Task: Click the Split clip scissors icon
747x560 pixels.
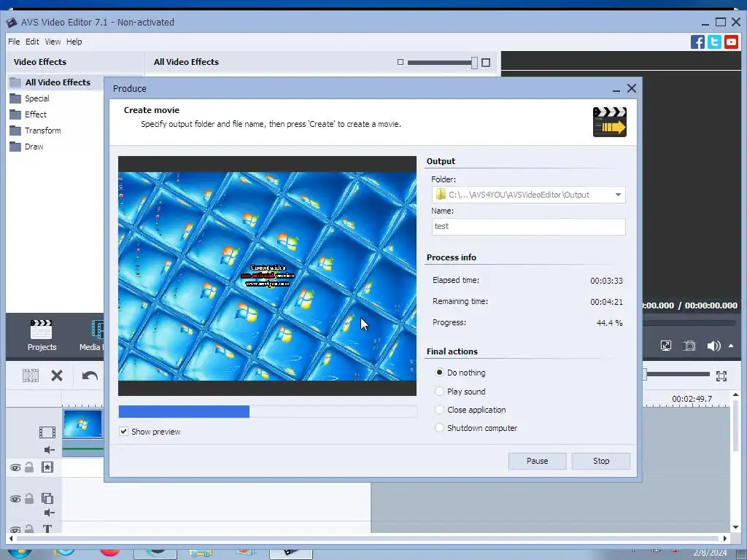Action: click(31, 376)
